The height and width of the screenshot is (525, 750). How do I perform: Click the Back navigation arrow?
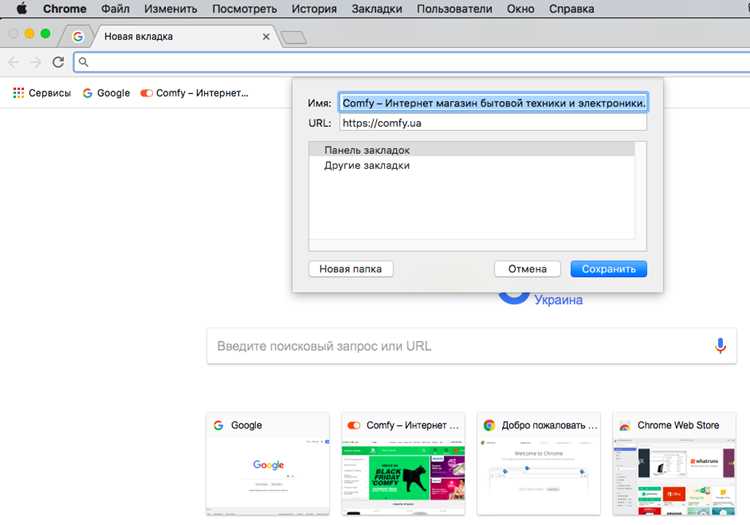coord(14,62)
